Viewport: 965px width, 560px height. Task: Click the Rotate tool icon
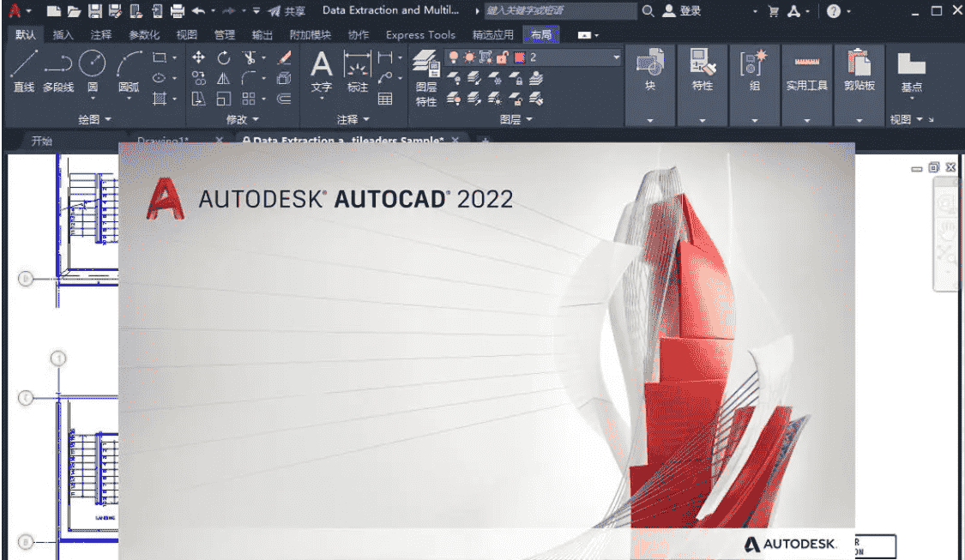(224, 57)
